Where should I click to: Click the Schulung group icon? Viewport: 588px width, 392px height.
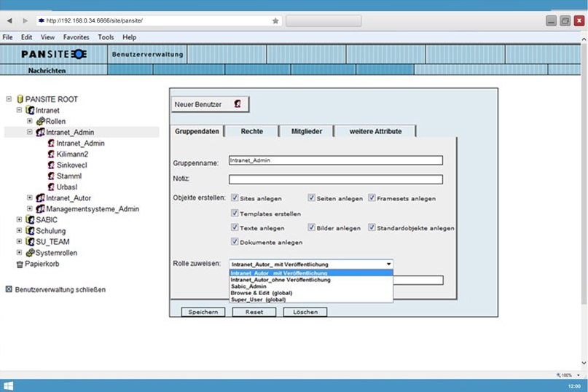click(30, 231)
